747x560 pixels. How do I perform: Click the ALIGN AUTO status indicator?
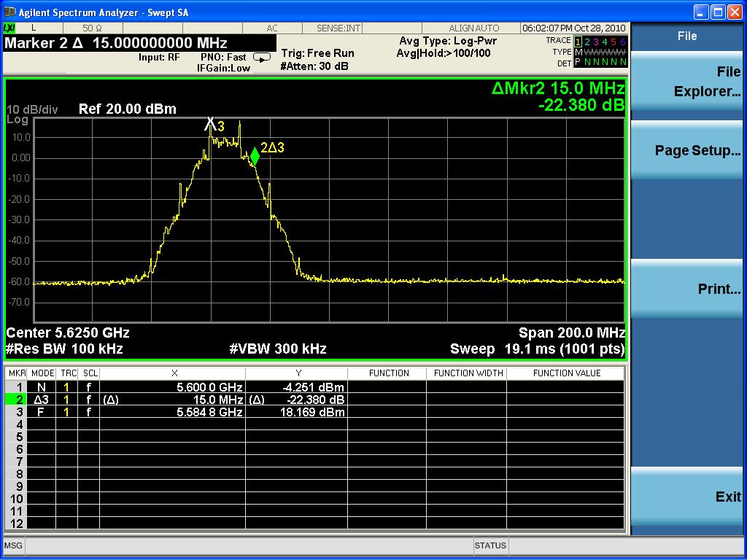click(x=473, y=28)
